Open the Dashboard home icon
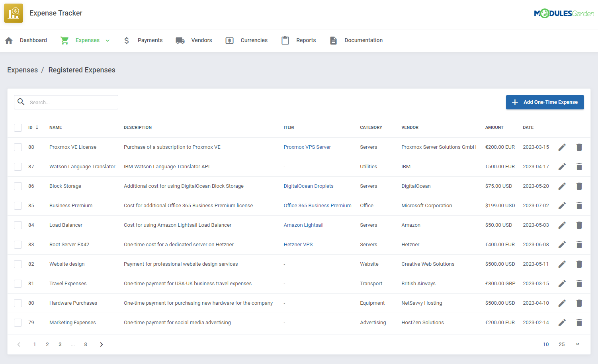Image resolution: width=598 pixels, height=364 pixels. (x=9, y=41)
